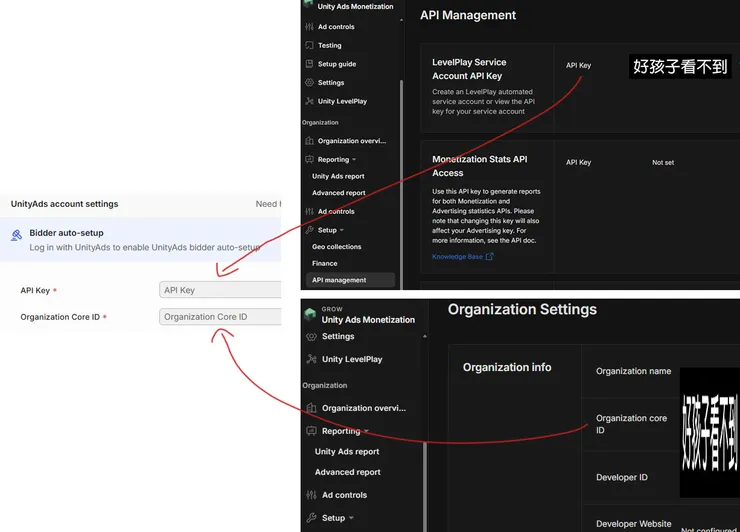Click the Organization overview building icon in lower sidebar
Screen dimensions: 740x532
point(311,408)
